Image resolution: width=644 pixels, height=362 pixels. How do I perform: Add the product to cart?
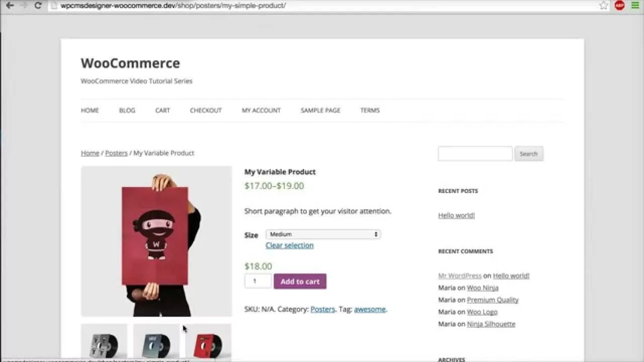pos(300,281)
